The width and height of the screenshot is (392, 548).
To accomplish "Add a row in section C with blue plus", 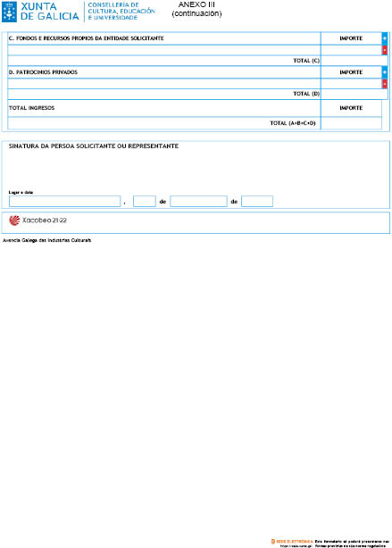I will click(x=385, y=38).
